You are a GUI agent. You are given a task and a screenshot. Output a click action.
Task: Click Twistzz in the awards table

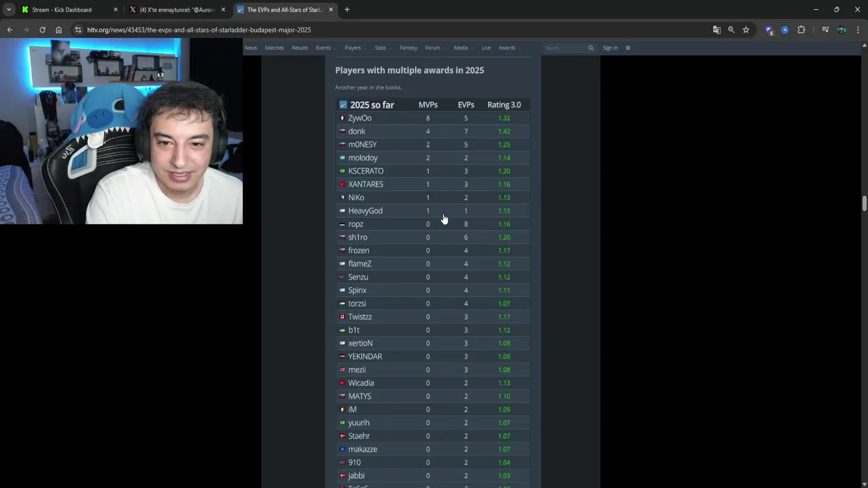[x=359, y=317]
